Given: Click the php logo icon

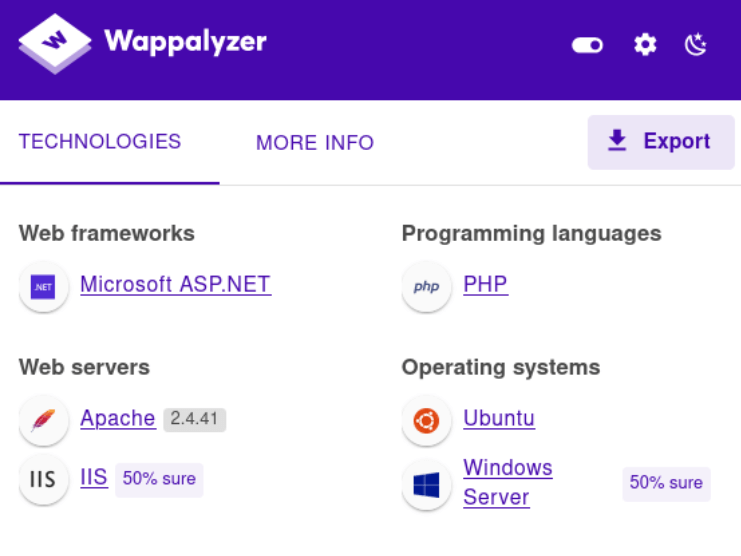Looking at the screenshot, I should point(426,287).
